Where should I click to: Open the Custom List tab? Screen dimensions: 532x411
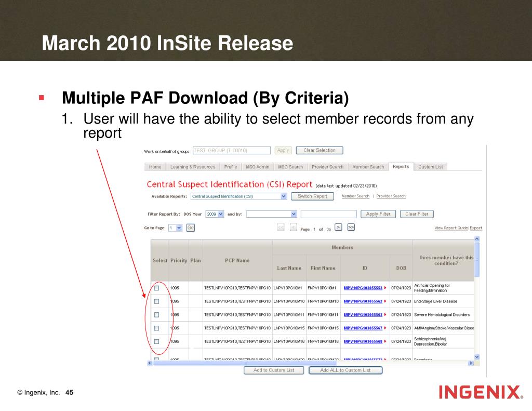[x=431, y=167]
